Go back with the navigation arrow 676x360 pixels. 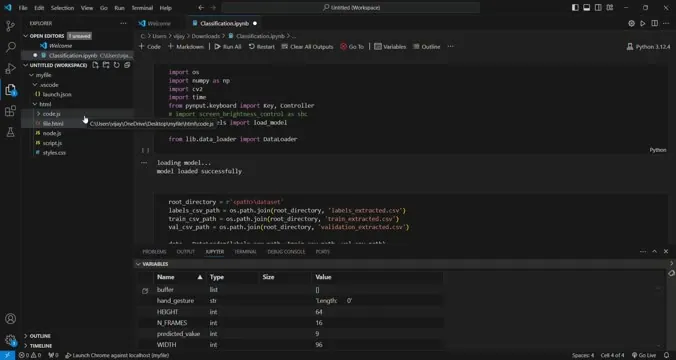[201, 8]
